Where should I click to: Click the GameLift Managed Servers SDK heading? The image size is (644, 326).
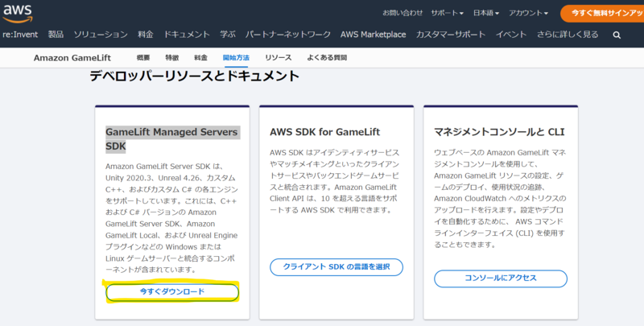pyautogui.click(x=172, y=139)
